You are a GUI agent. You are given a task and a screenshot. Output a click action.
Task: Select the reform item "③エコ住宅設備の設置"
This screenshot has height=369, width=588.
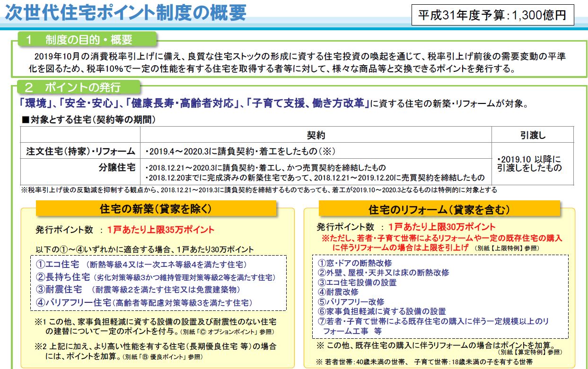pos(357,282)
